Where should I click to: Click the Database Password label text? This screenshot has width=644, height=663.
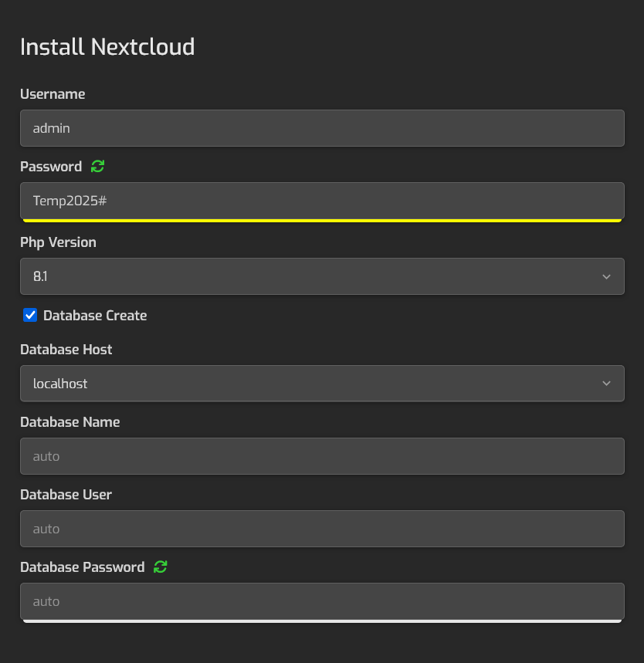83,567
